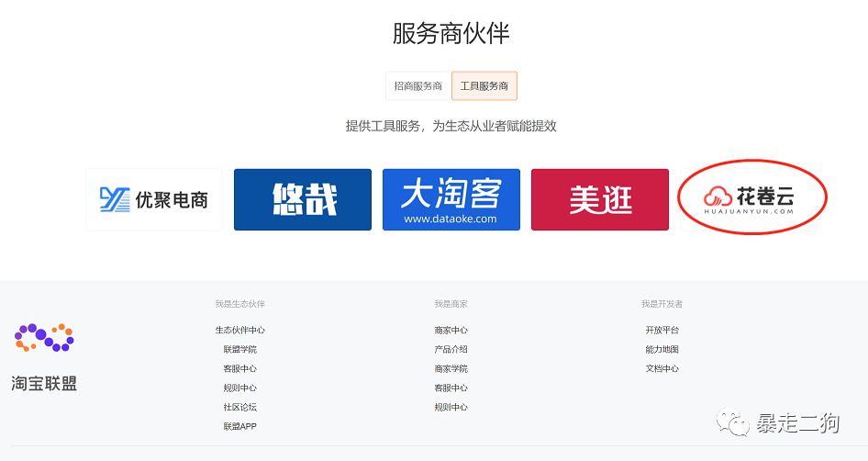This screenshot has width=868, height=461.
Task: Open 客服中心 under 我是商家
Action: coord(451,388)
